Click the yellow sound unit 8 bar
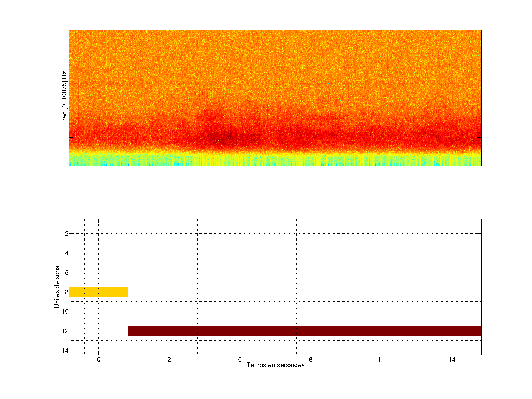This screenshot has width=532, height=399. [98, 292]
